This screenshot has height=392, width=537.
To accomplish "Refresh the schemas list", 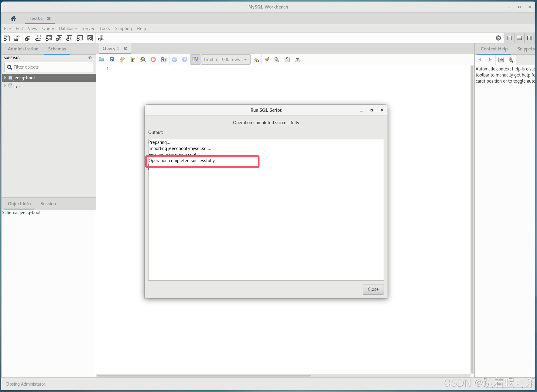I will [x=90, y=58].
